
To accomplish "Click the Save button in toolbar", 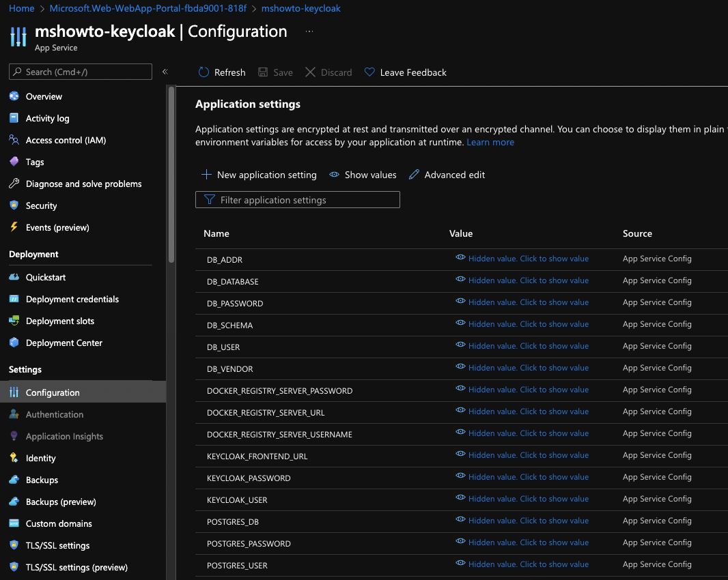I will 275,72.
